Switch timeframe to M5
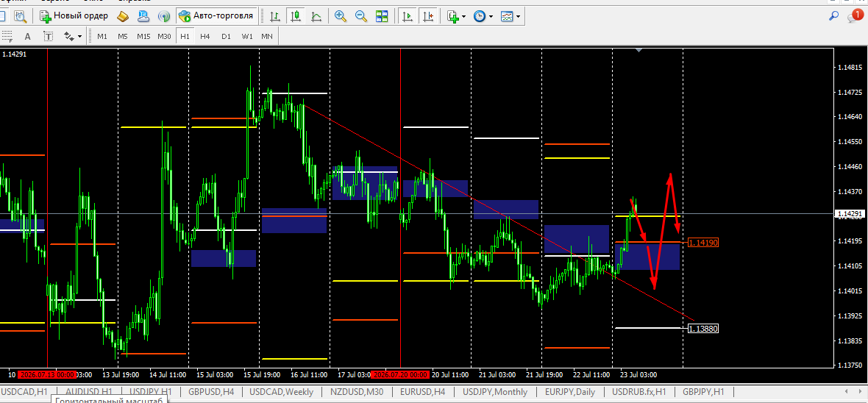 (123, 37)
